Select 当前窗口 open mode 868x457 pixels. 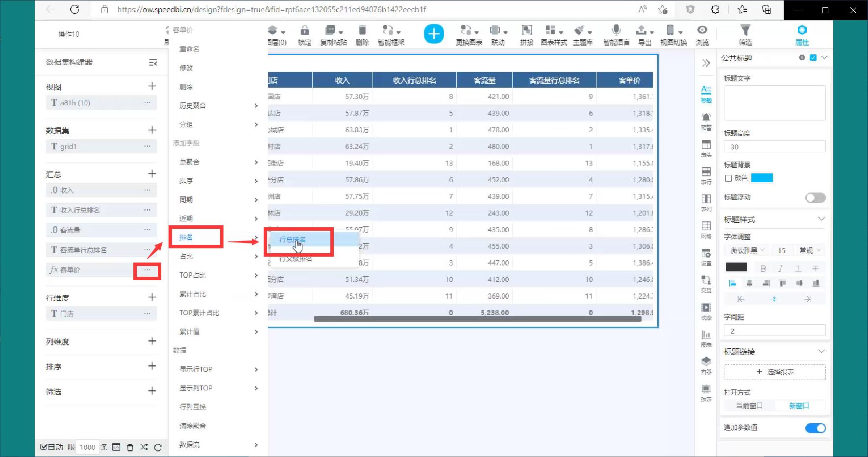749,406
